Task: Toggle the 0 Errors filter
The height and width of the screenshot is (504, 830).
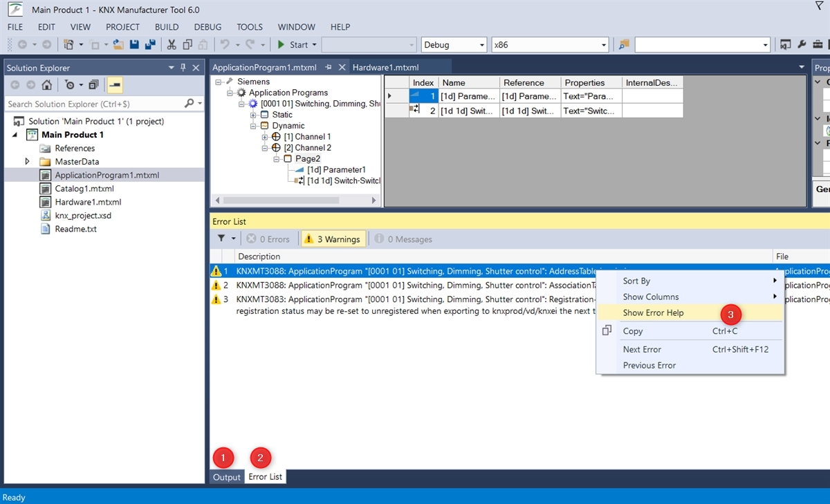Action: coord(268,239)
